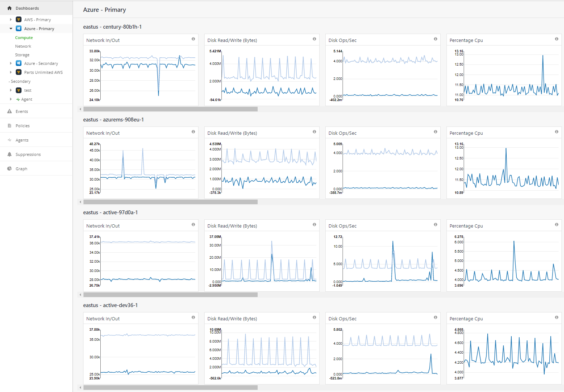Open info icon on active-97d0a-1 Disk Ops/Sec
Viewport: 564px width, 392px height.
click(435, 225)
